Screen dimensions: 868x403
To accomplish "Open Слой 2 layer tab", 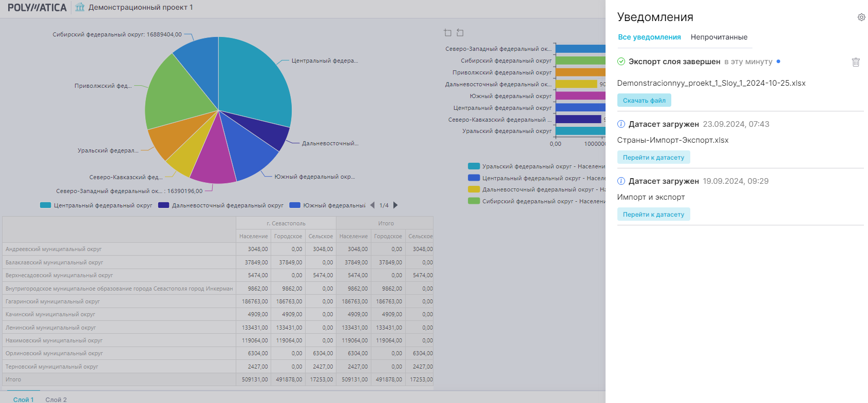I will [56, 399].
